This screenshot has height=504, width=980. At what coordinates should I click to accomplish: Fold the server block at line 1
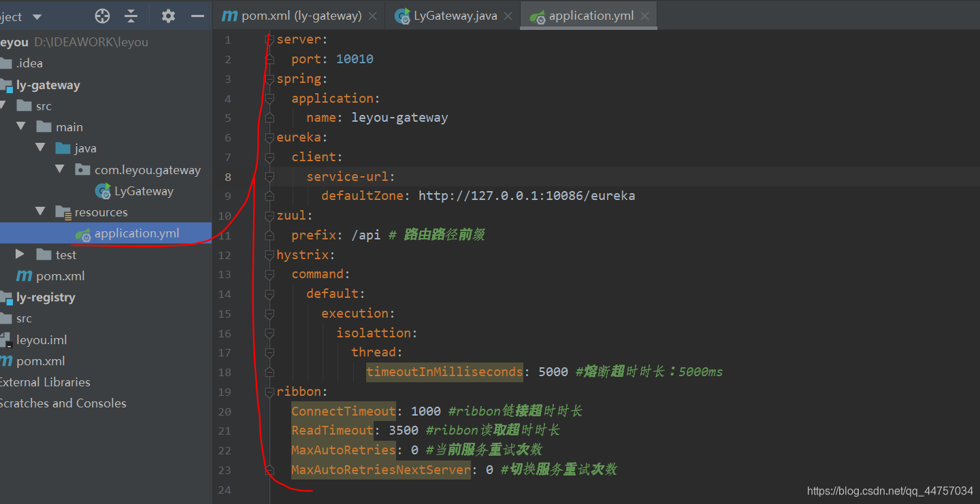(269, 40)
